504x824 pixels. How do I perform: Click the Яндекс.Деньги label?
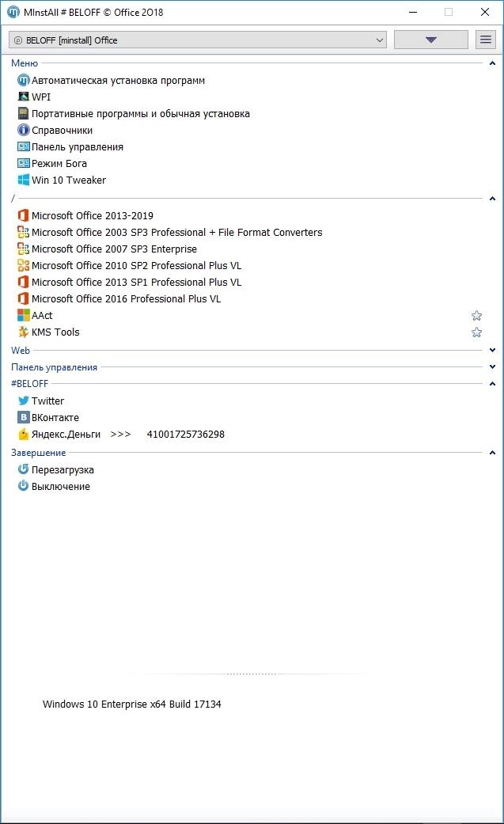click(x=66, y=434)
